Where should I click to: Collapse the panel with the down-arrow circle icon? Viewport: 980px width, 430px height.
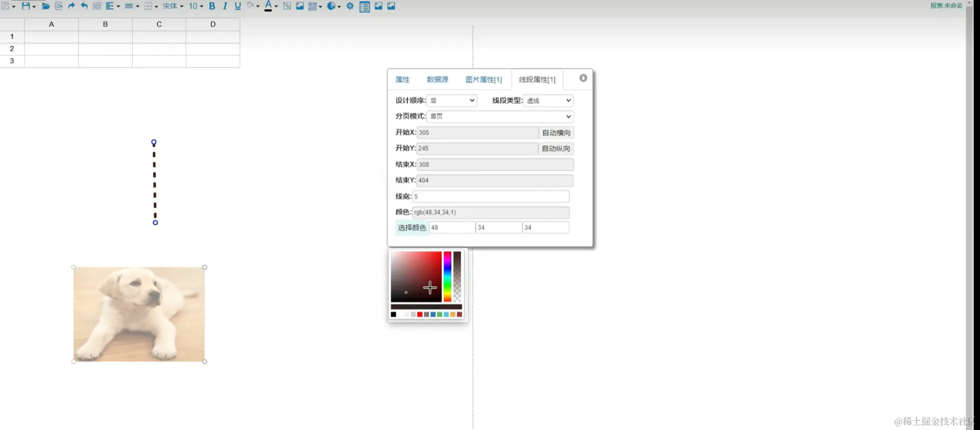pyautogui.click(x=583, y=78)
